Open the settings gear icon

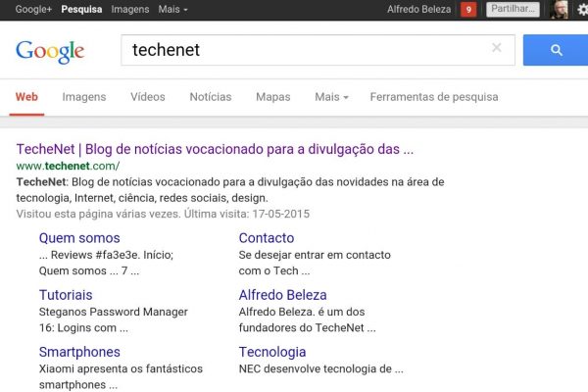point(581,10)
